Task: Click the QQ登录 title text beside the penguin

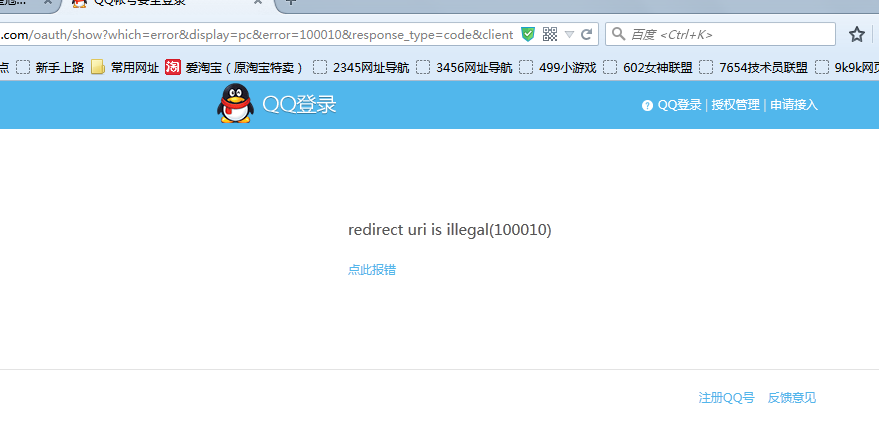Action: click(299, 105)
